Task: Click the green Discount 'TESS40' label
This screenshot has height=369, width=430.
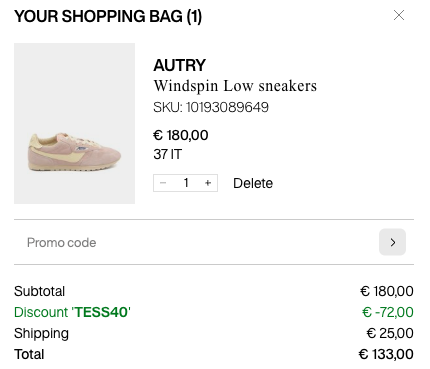Action: tap(72, 312)
